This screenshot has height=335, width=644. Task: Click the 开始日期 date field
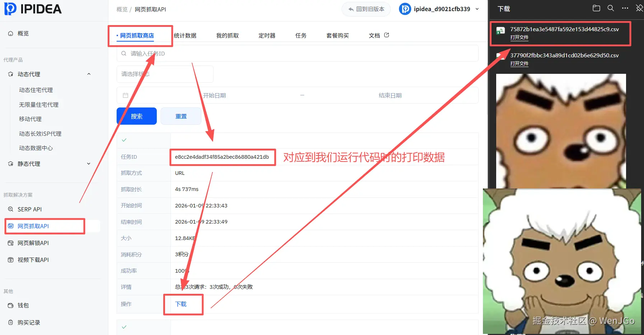coord(214,95)
